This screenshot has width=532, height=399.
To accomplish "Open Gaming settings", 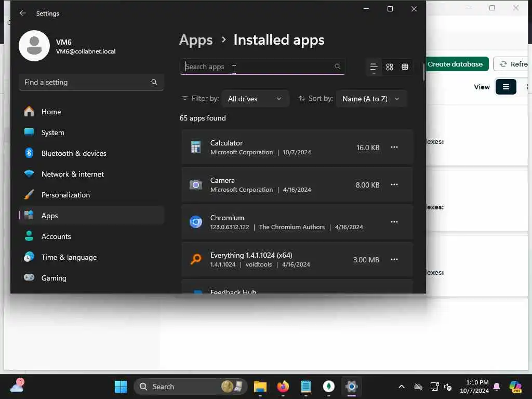I will (x=91, y=278).
